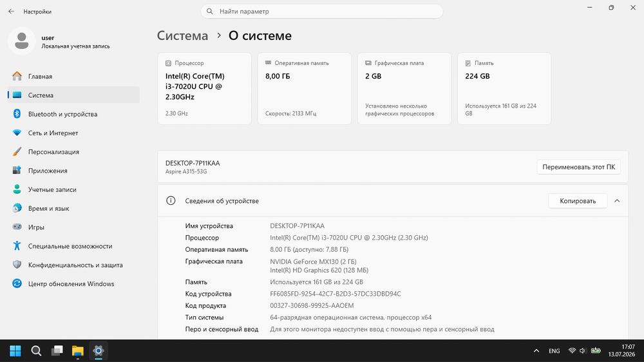Click the Графическая плата card icon
The width and height of the screenshot is (644, 362).
[x=368, y=63]
